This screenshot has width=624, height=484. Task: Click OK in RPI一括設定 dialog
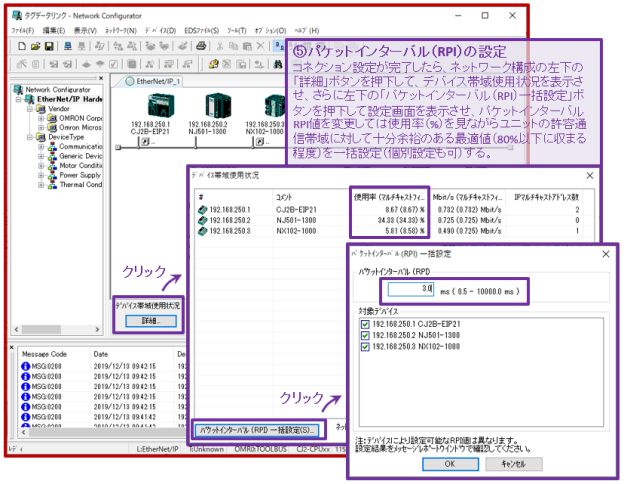point(450,464)
